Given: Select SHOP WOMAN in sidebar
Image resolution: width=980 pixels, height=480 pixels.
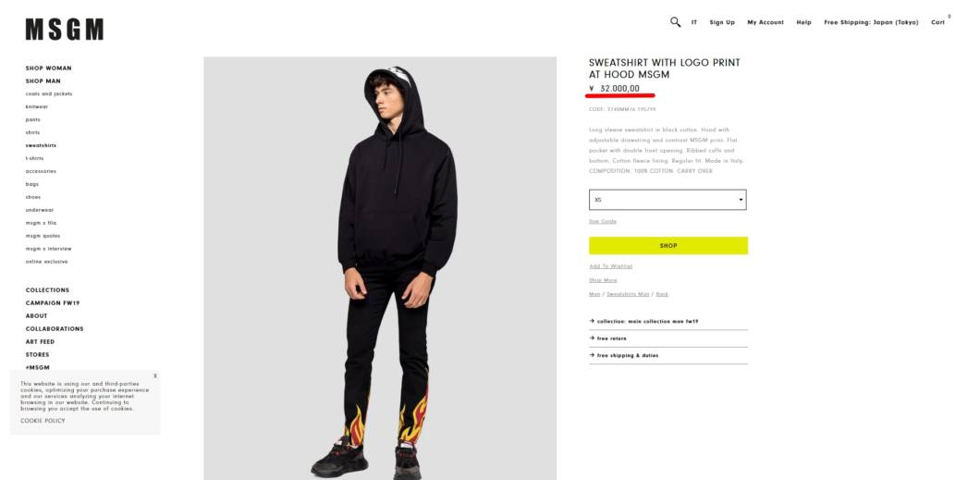Looking at the screenshot, I should [49, 68].
